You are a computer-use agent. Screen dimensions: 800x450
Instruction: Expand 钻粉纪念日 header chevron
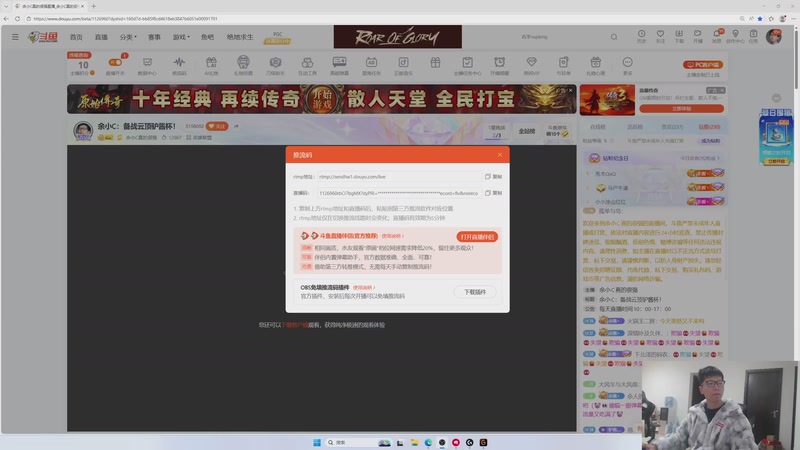tap(718, 158)
